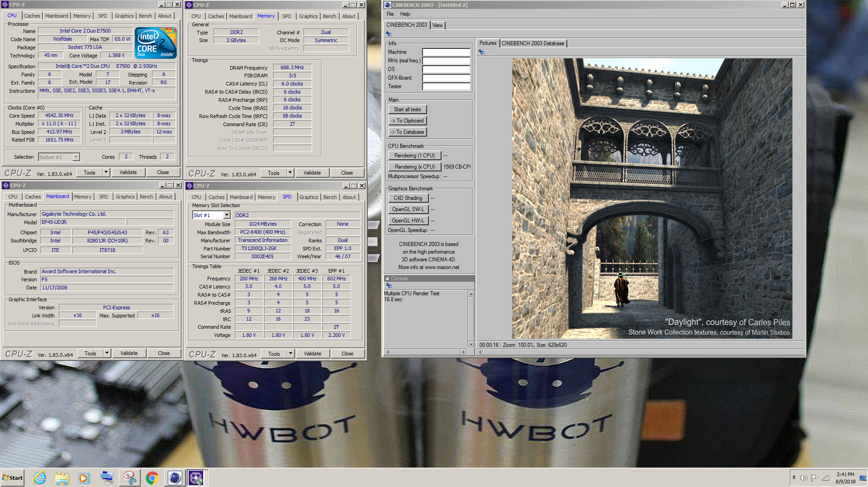Click the Tester input field
Viewport: 868px width, 487px height.
click(x=446, y=86)
